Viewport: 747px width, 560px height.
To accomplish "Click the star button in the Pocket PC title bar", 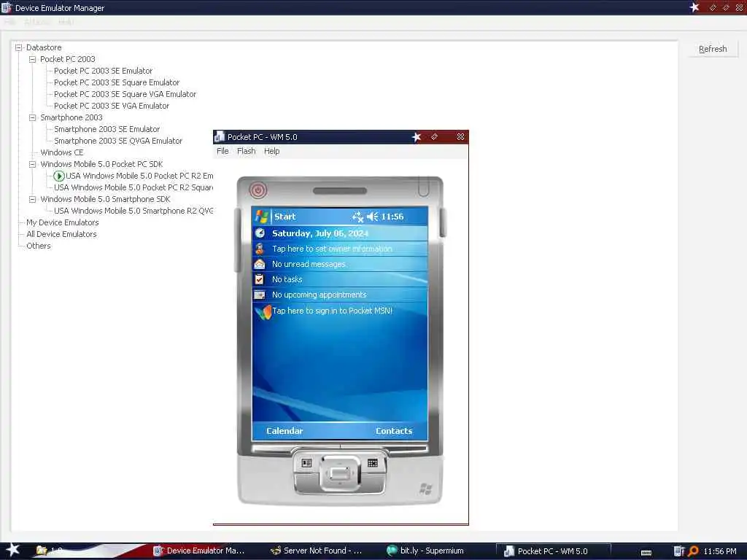I will tap(417, 137).
